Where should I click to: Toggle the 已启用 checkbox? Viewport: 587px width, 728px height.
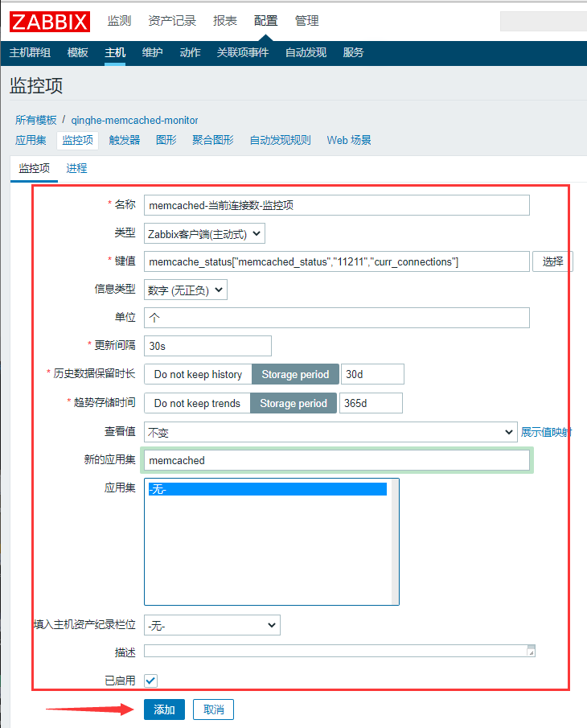[151, 681]
